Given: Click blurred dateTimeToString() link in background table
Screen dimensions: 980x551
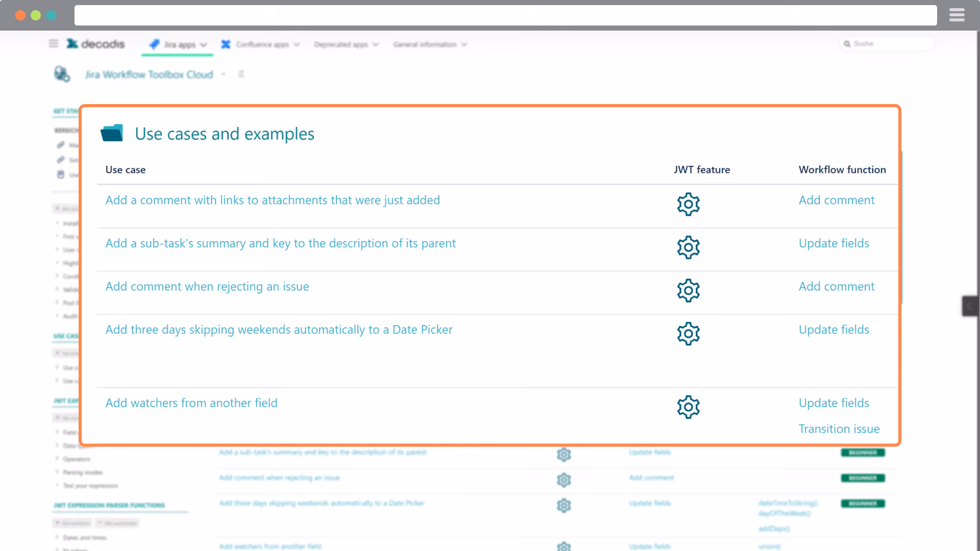Looking at the screenshot, I should (788, 503).
